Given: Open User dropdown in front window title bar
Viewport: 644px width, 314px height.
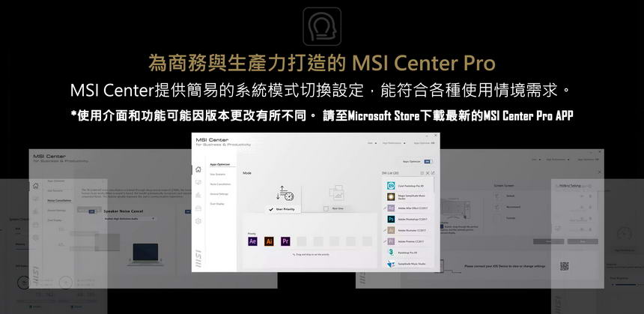Looking at the screenshot, I should [372, 143].
